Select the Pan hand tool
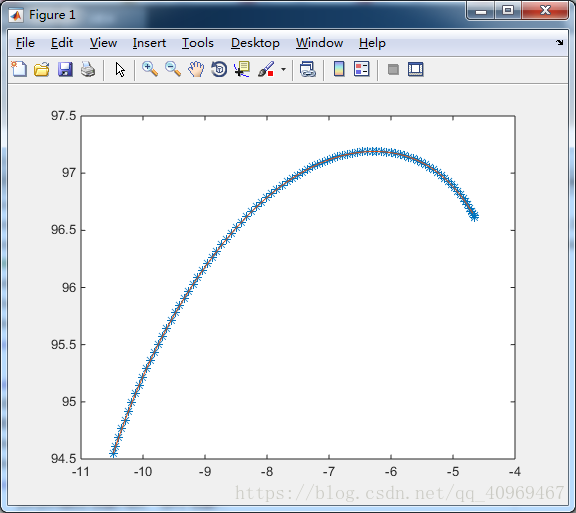Viewport: 576px width, 513px height. [196, 69]
